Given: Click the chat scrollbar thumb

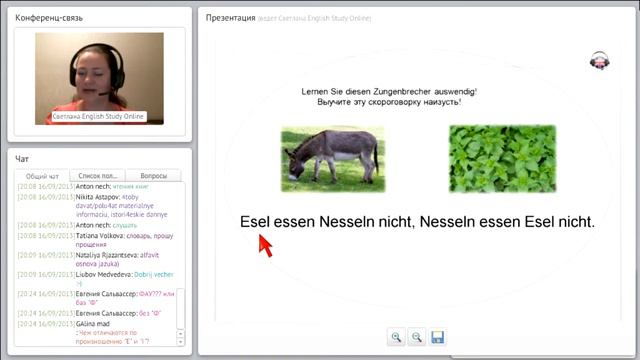Looking at the screenshot, I should click(x=180, y=309).
